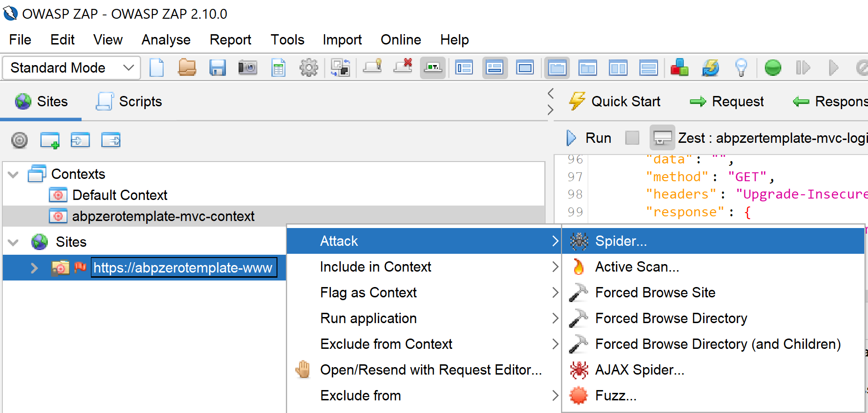Click the hide unpinned tabs icon with red X
Image resolution: width=868 pixels, height=413 pixels.
pos(403,67)
